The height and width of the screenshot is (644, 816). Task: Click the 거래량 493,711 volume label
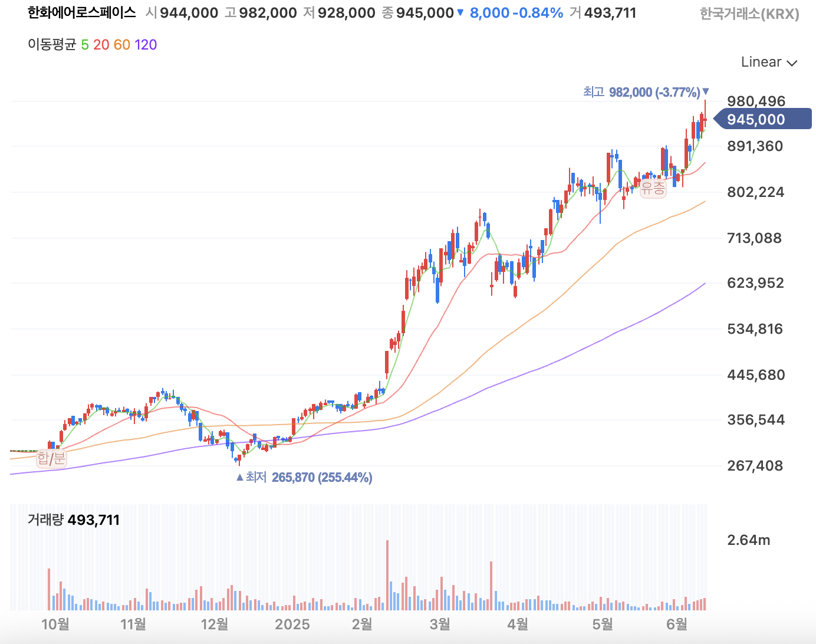tap(74, 520)
